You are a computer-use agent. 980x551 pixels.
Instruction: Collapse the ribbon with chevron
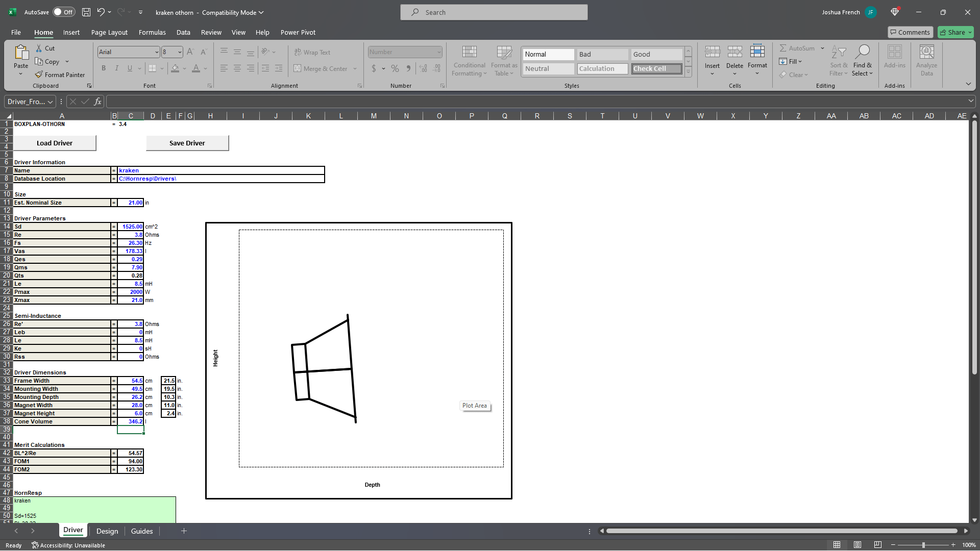[968, 84]
